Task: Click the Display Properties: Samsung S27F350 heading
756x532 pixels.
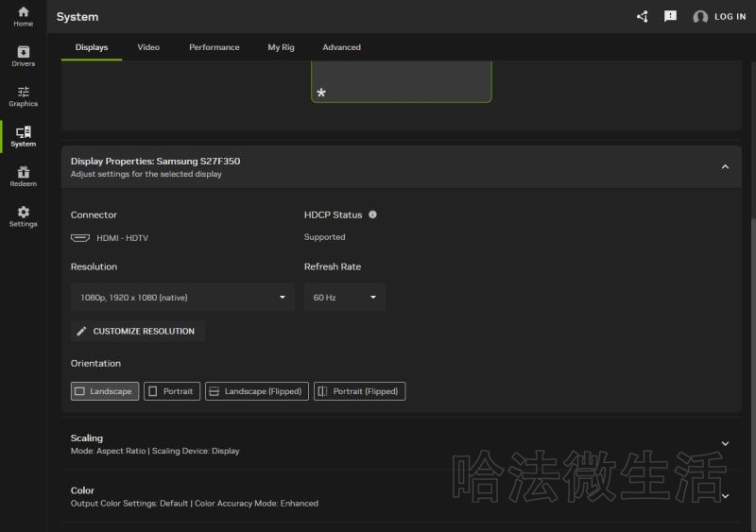Action: point(155,161)
